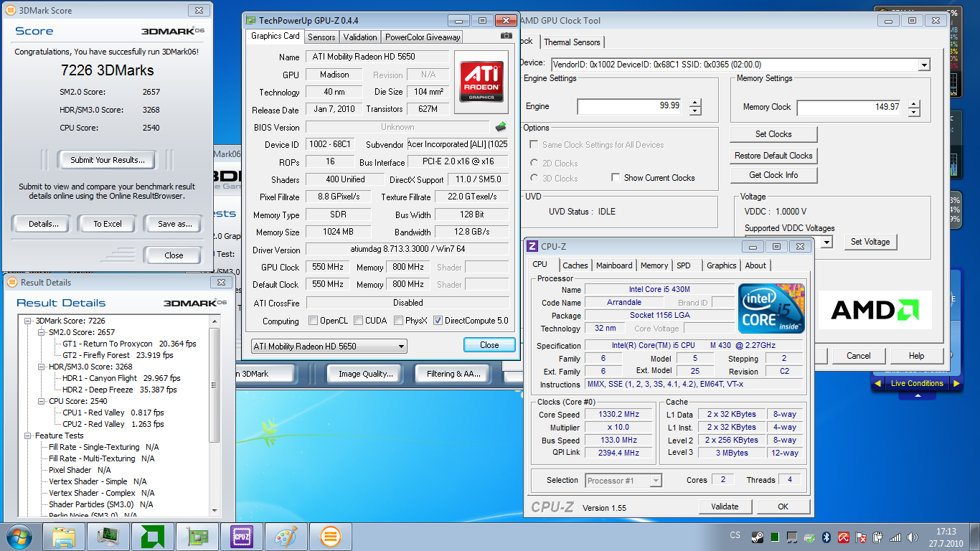Click the Bluetooth tray icon
The width and height of the screenshot is (980, 551).
click(826, 537)
